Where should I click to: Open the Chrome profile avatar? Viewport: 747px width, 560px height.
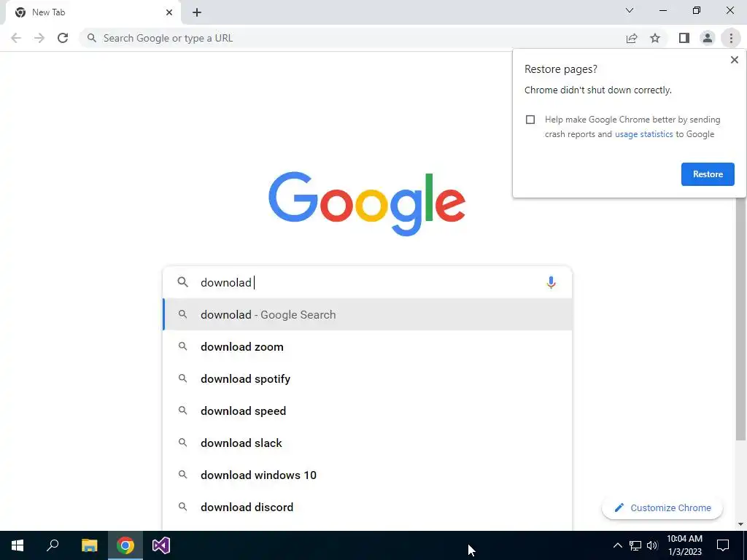coord(708,38)
